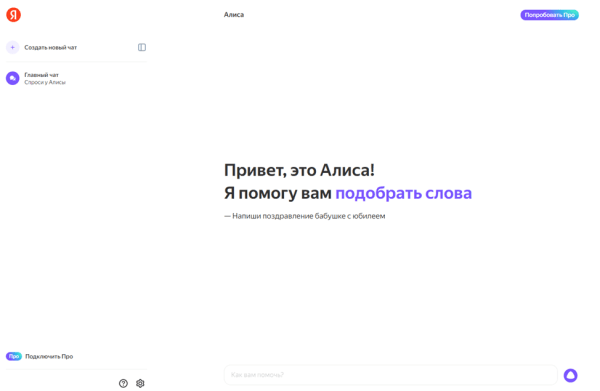
Task: Open the Главный чат conversation
Action: [x=76, y=78]
